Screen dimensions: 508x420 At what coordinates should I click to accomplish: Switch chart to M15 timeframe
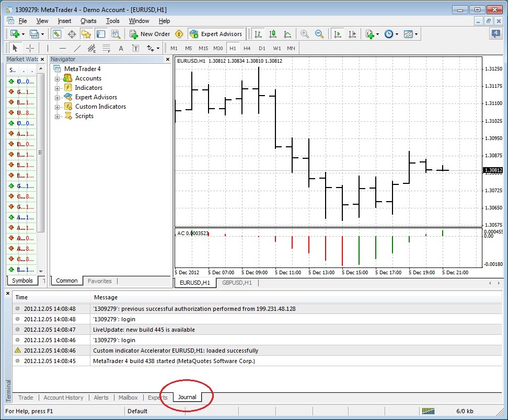click(203, 48)
